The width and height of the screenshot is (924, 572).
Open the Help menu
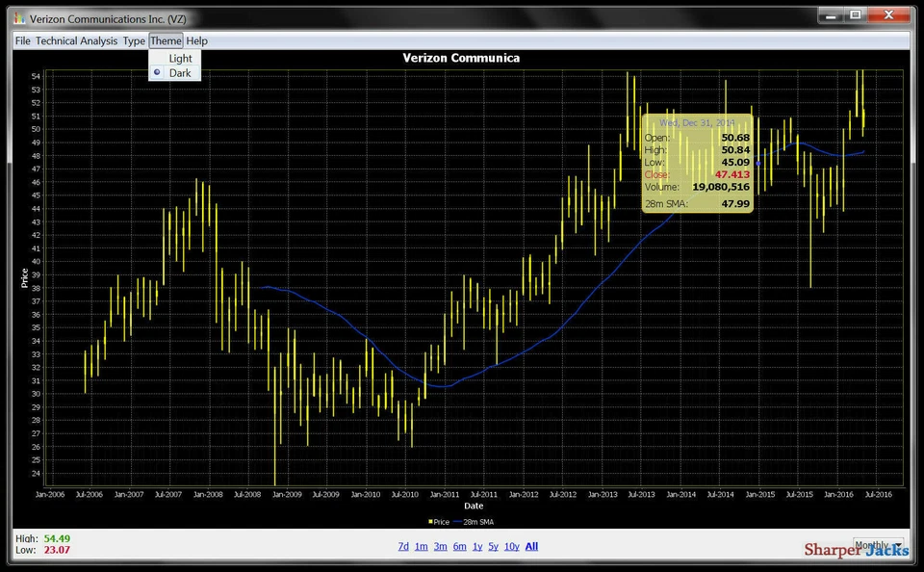point(196,40)
